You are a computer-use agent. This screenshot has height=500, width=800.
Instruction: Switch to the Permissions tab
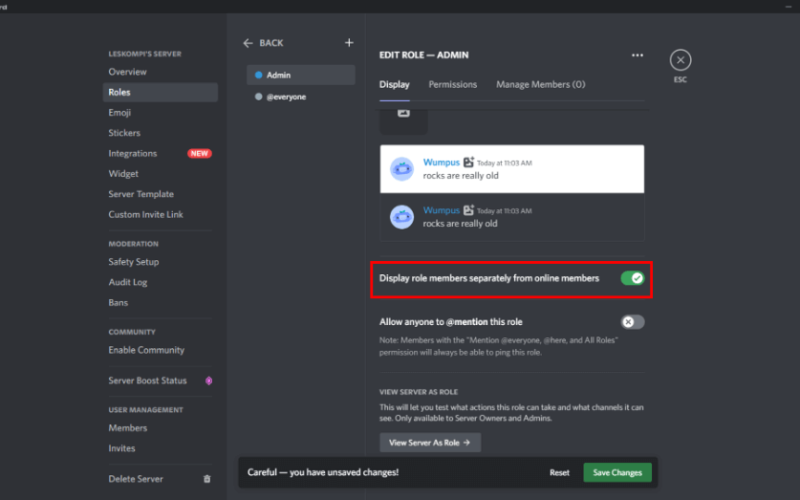coord(453,85)
